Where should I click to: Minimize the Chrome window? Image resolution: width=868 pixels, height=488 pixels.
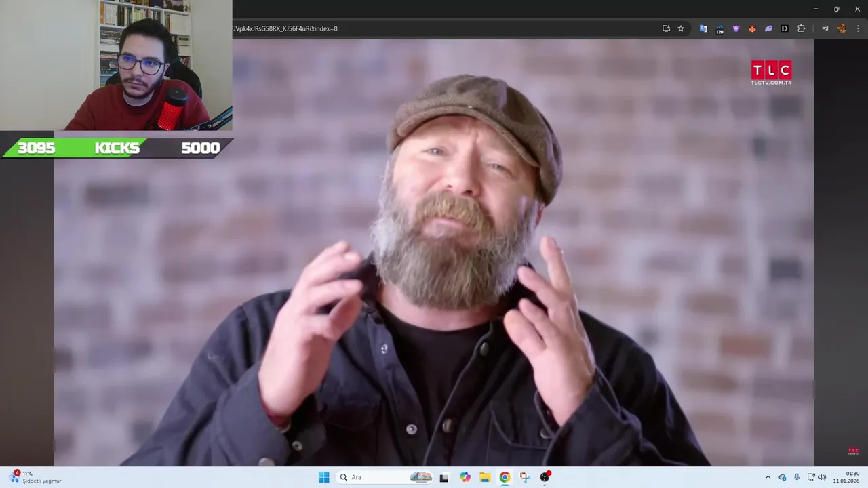pyautogui.click(x=815, y=9)
